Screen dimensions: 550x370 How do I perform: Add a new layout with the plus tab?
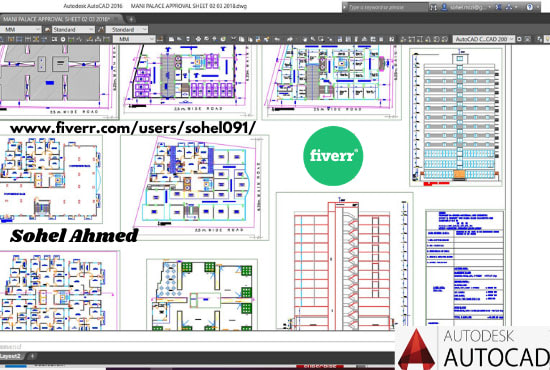[x=32, y=356]
